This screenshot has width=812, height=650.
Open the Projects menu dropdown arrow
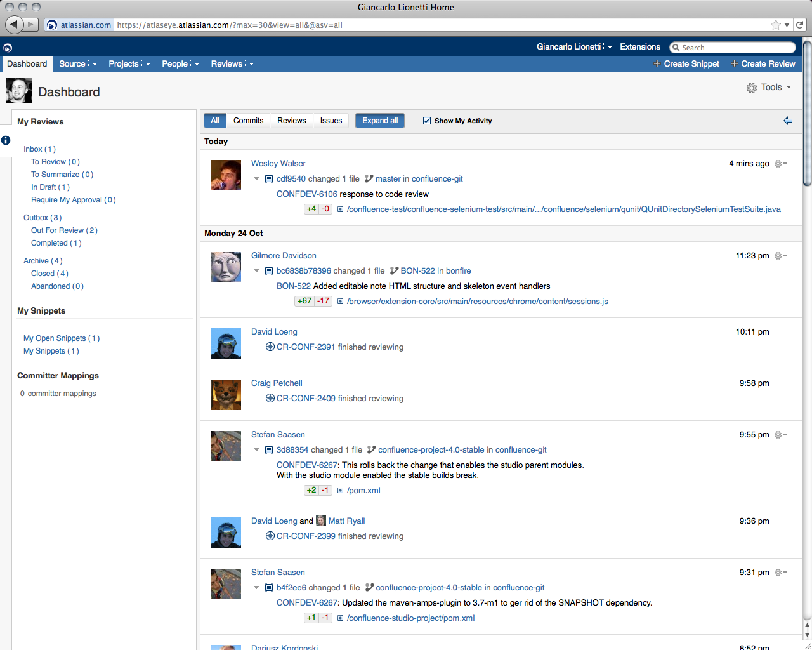pyautogui.click(x=148, y=64)
